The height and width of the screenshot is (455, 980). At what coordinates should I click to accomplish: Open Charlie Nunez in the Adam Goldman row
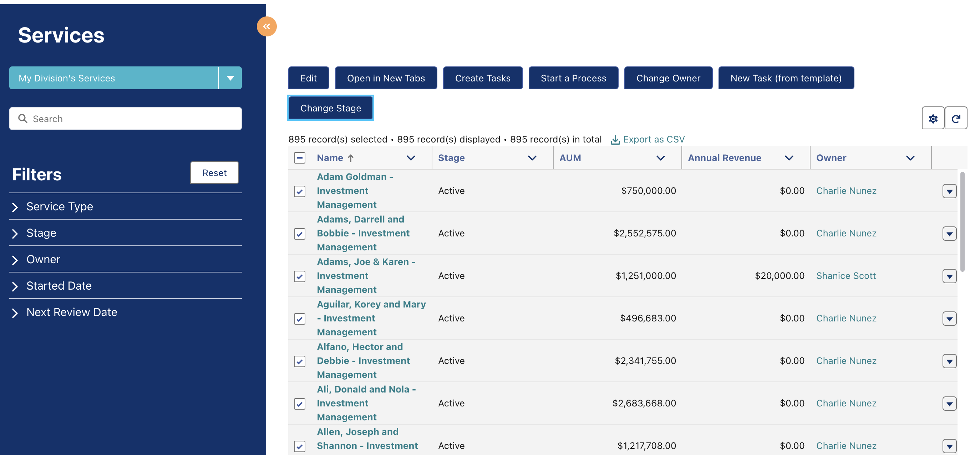tap(846, 191)
